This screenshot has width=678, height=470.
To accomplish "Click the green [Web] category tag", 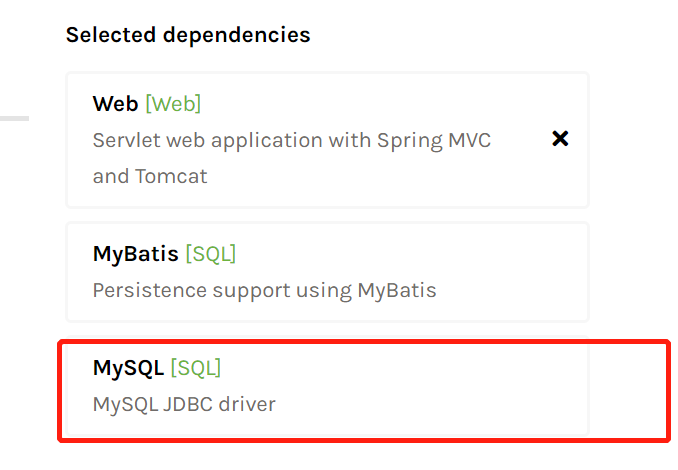I will (x=173, y=104).
